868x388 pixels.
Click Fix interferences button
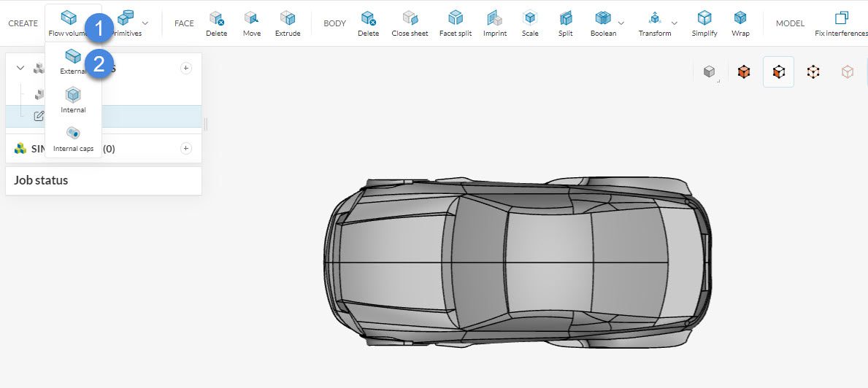pyautogui.click(x=841, y=23)
